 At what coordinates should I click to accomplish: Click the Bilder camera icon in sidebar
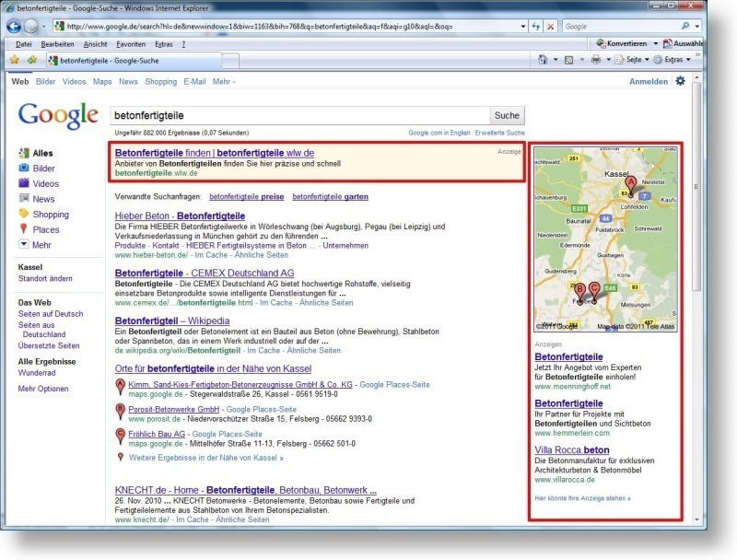24,168
